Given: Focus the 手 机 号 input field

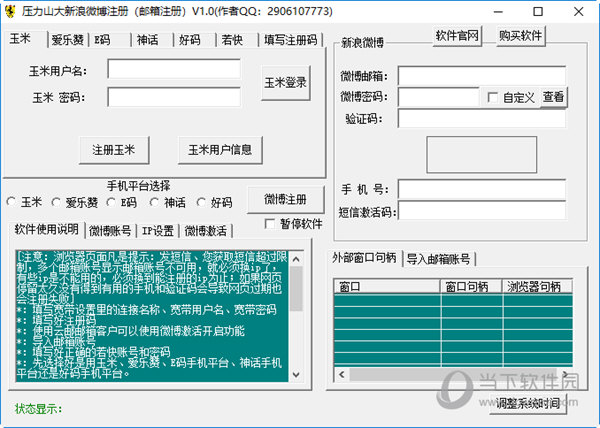Looking at the screenshot, I should [x=482, y=189].
